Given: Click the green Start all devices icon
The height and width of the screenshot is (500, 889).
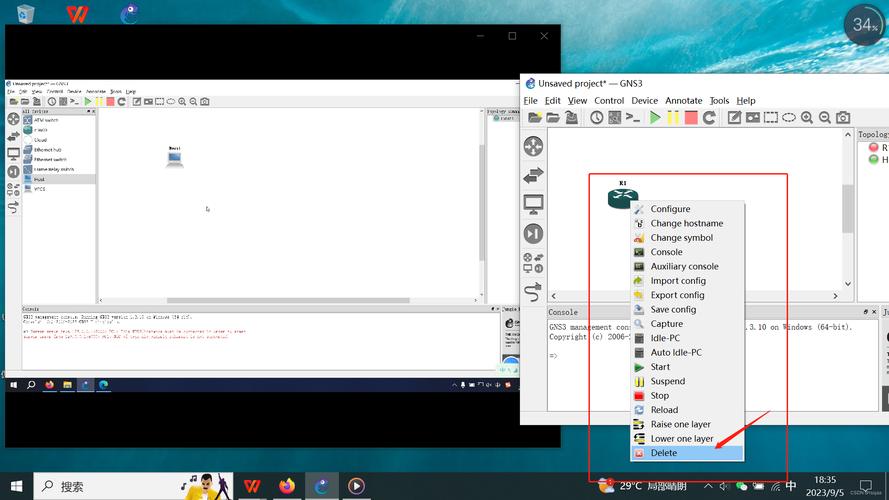Looking at the screenshot, I should tap(655, 117).
